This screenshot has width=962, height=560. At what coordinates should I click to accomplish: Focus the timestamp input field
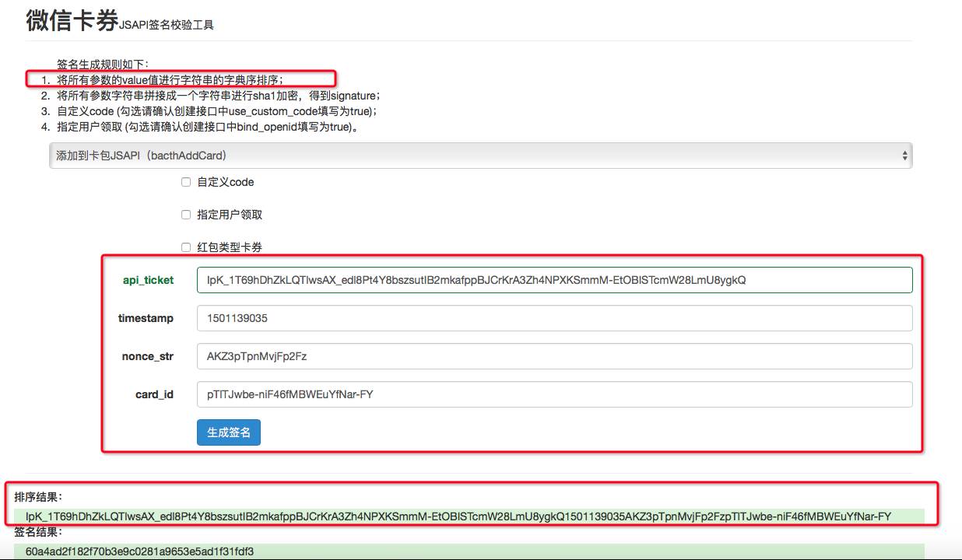click(x=554, y=318)
